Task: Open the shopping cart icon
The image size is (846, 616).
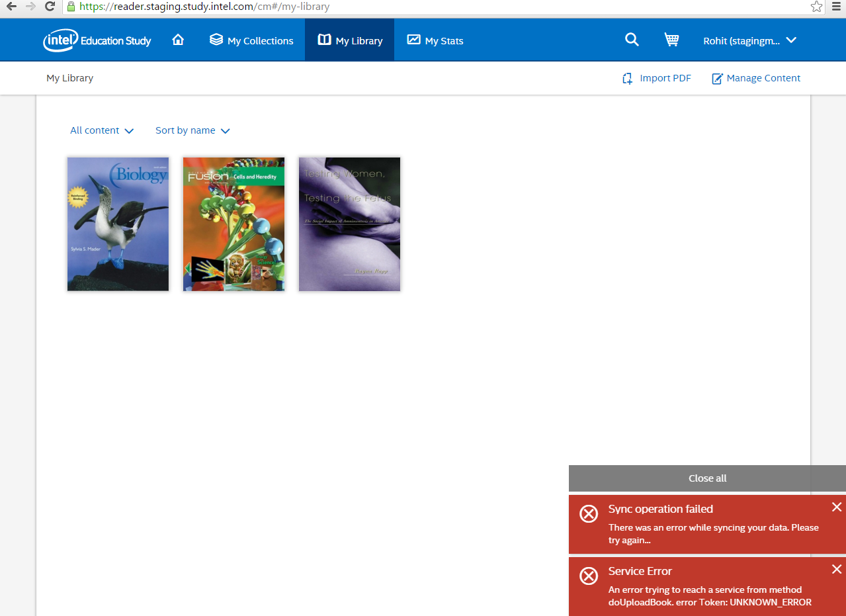Action: click(671, 40)
